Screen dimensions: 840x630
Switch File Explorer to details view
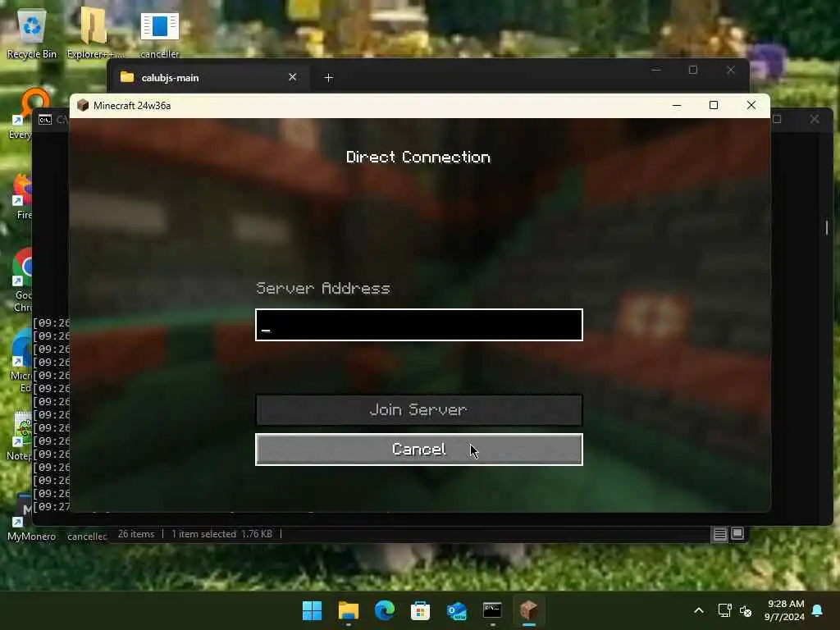(720, 533)
